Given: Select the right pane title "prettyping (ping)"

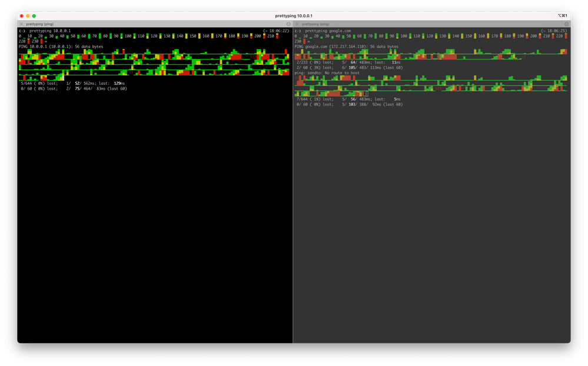Looking at the screenshot, I should (x=315, y=24).
